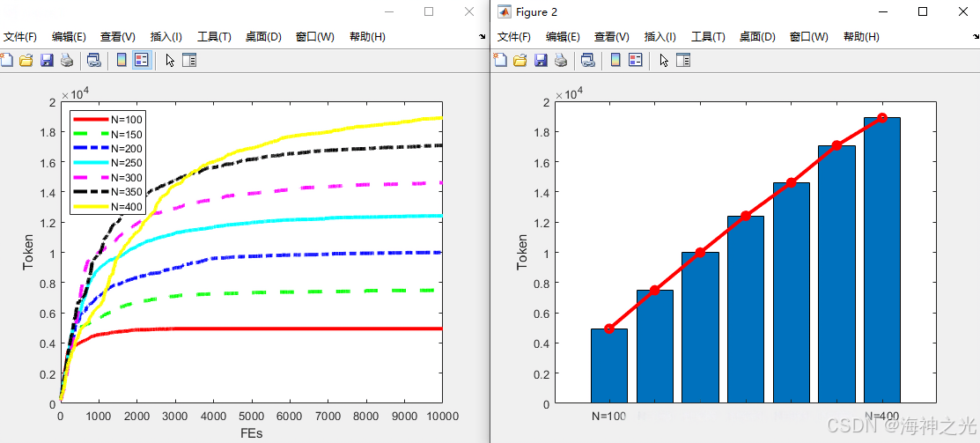Maximize the left figure window
This screenshot has width=980, height=443.
[x=429, y=11]
